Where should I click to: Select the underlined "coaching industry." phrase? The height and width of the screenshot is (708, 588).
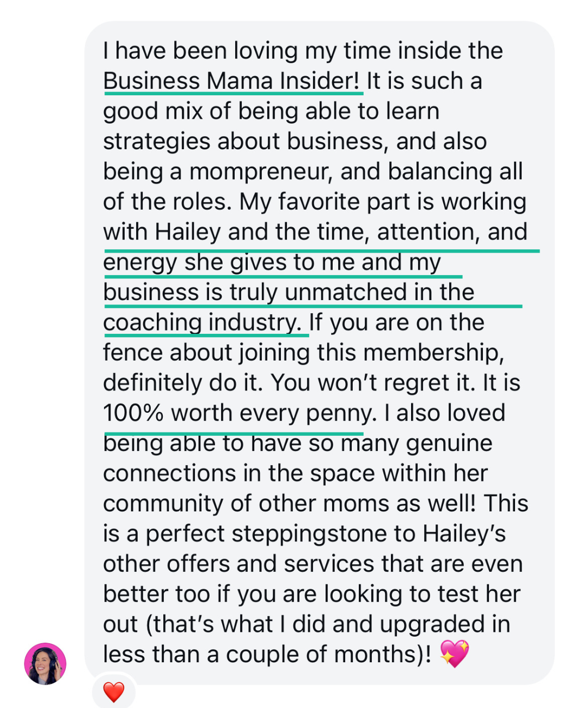click(201, 322)
